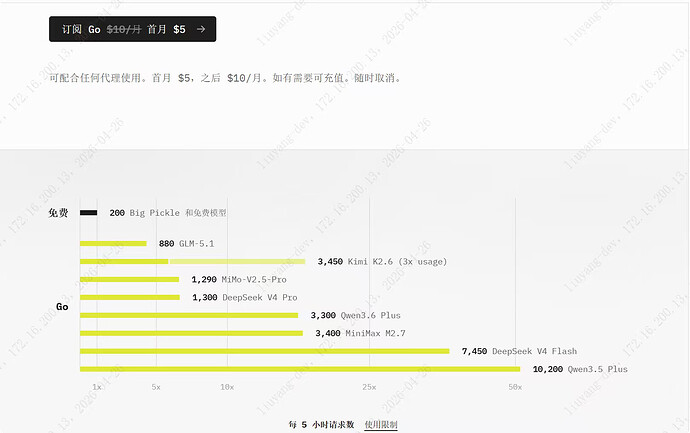The width and height of the screenshot is (690, 433).
Task: Select the text '880 GLM-5.1'
Action: 187,243
